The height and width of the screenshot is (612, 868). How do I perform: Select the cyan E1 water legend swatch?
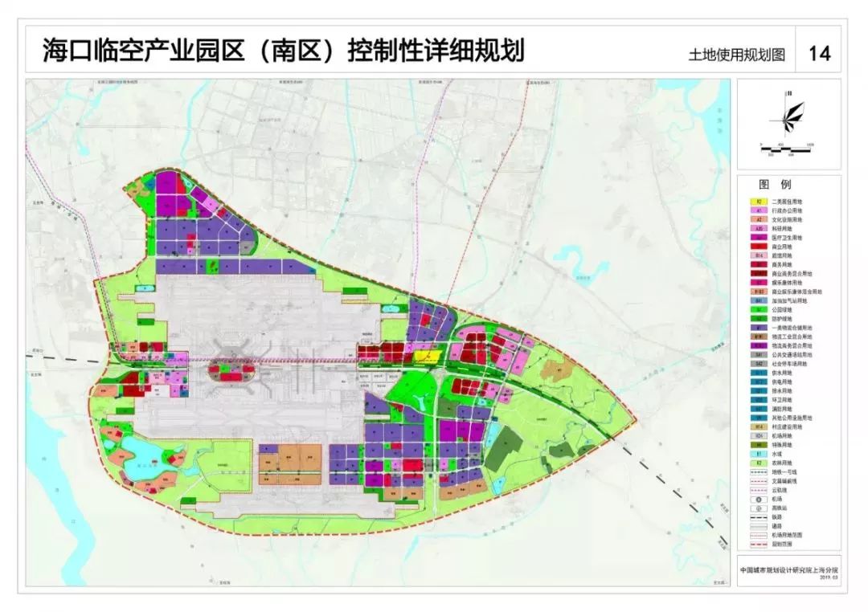(758, 454)
